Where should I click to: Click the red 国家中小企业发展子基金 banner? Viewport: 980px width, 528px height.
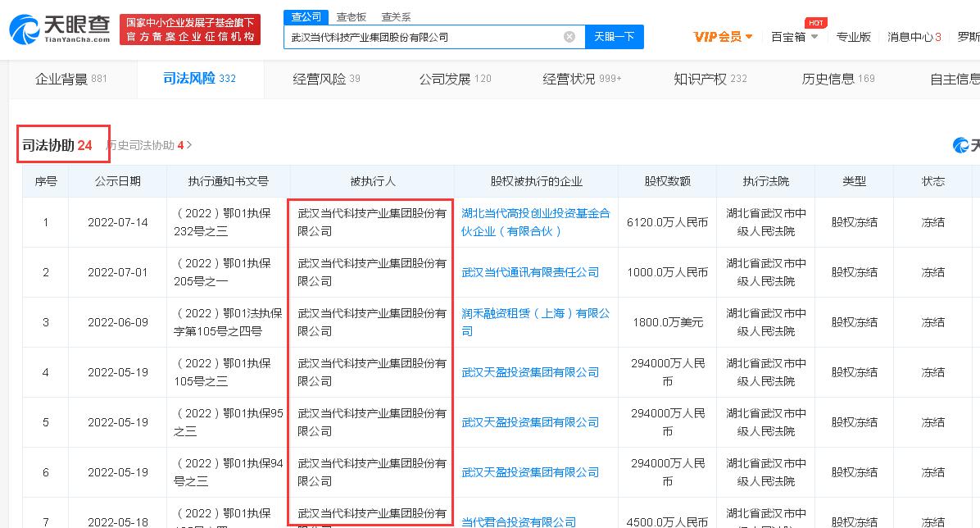192,28
